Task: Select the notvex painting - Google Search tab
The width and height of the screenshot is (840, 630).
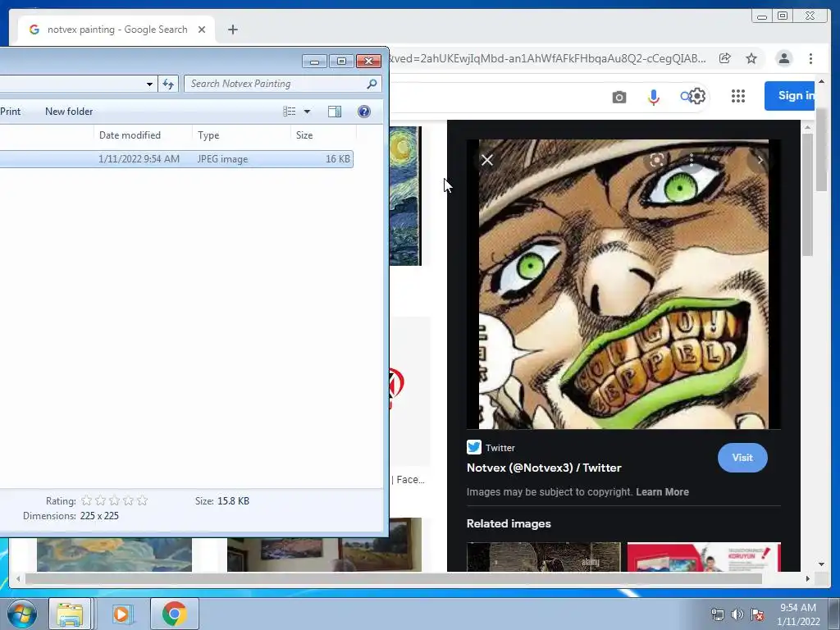Action: [116, 30]
